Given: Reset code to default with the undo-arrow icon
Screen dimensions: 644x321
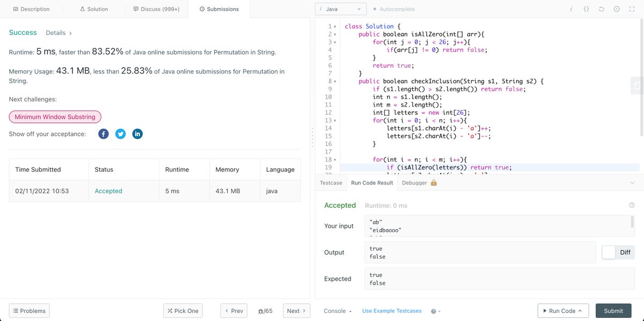Looking at the screenshot, I should [x=601, y=9].
